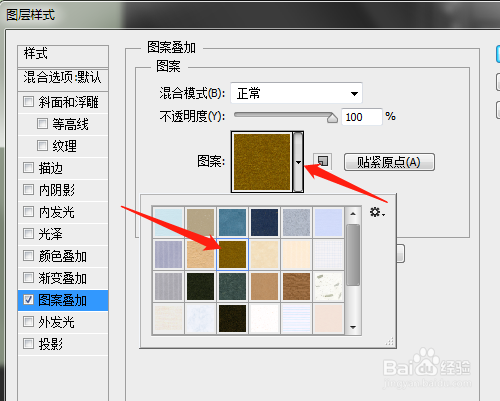Click pattern list scroll up arrow
This screenshot has width=500, height=401.
point(353,213)
